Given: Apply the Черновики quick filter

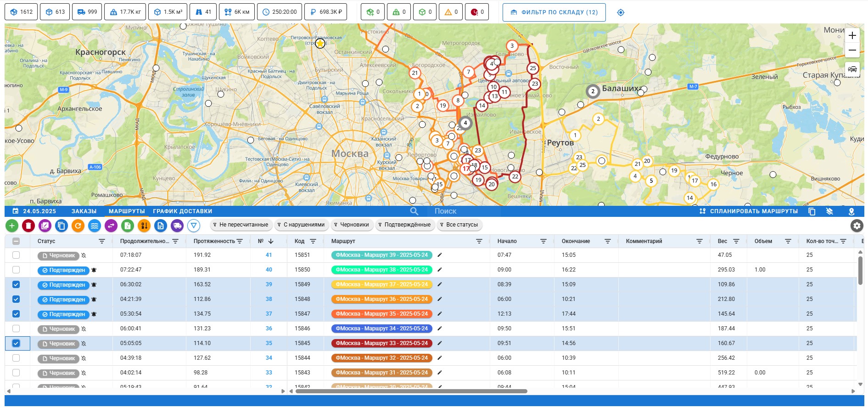Looking at the screenshot, I should (x=351, y=225).
